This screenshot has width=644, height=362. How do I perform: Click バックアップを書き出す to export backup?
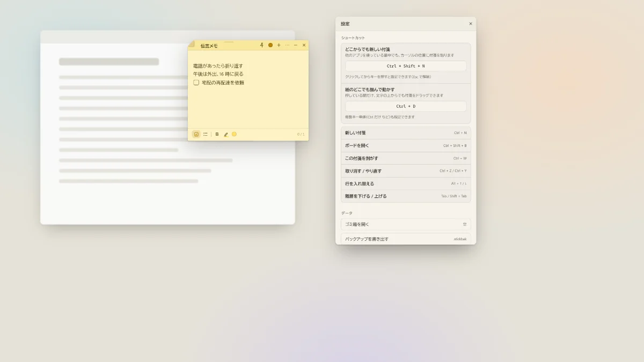click(406, 239)
